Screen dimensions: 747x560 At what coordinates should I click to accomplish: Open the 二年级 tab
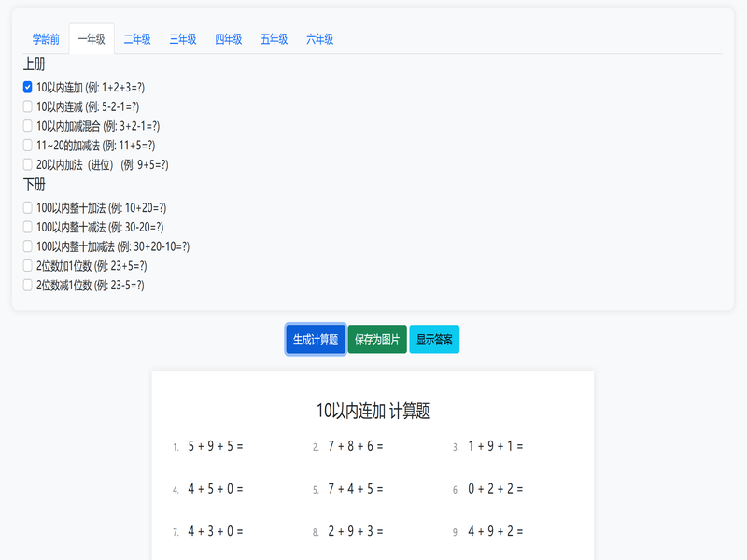pyautogui.click(x=137, y=39)
